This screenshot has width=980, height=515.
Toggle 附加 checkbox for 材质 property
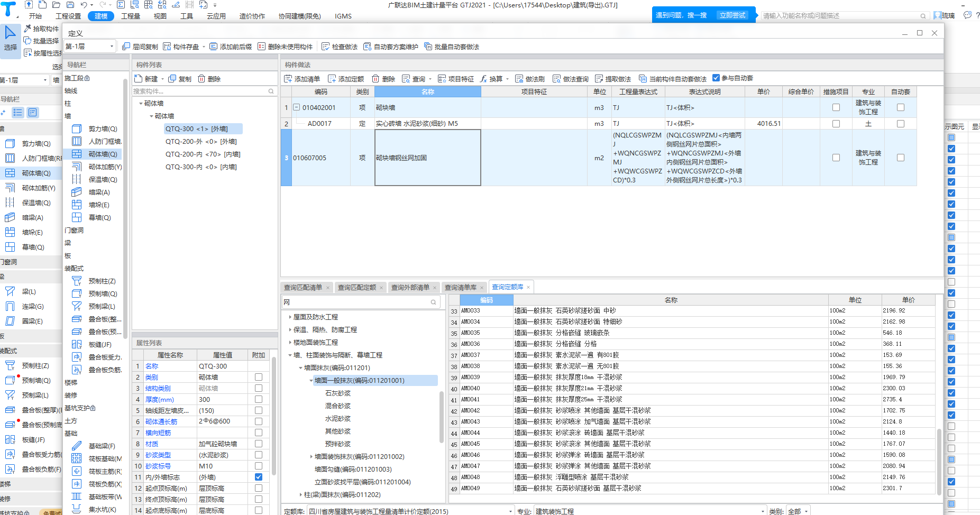(x=259, y=444)
